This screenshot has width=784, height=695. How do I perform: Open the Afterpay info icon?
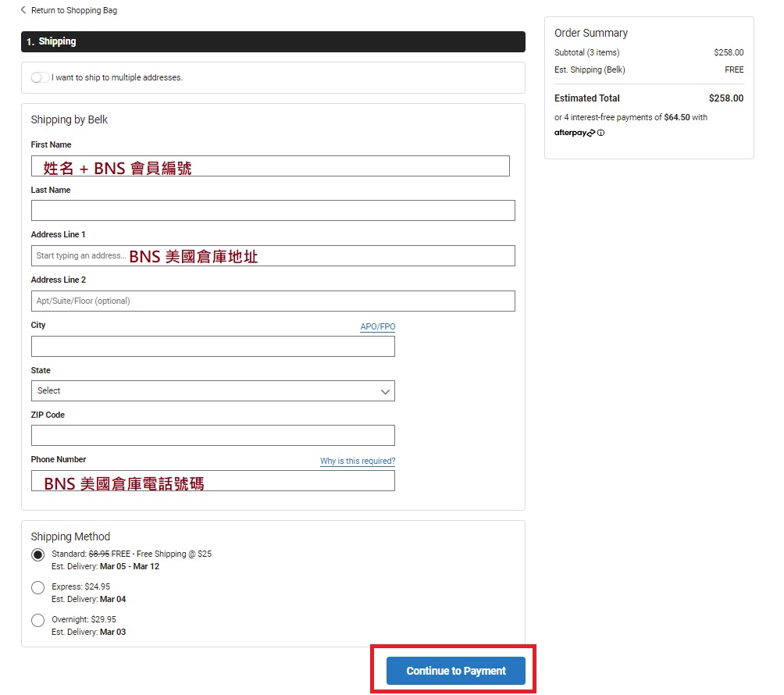(x=601, y=133)
